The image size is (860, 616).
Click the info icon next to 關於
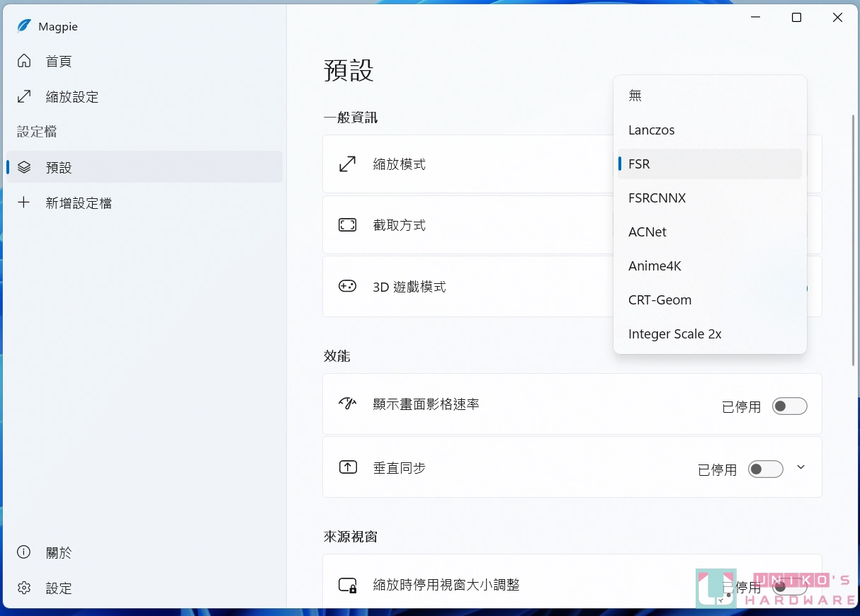pyautogui.click(x=23, y=552)
